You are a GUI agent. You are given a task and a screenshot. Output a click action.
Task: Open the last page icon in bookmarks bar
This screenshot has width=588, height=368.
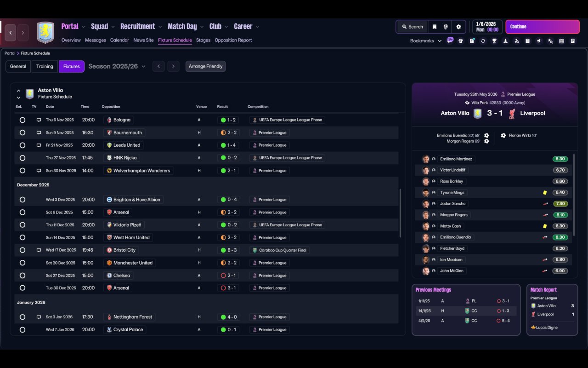(572, 41)
